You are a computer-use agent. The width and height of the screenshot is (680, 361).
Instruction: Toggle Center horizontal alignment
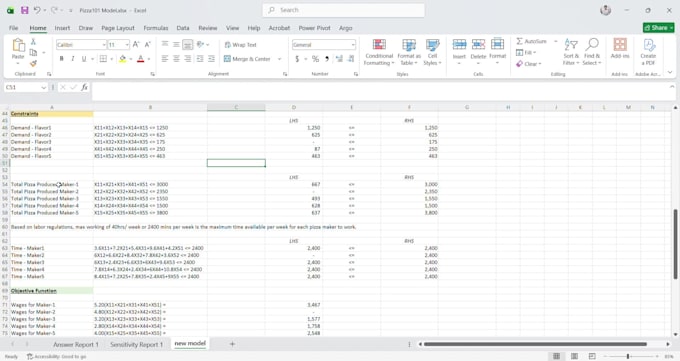click(x=176, y=59)
